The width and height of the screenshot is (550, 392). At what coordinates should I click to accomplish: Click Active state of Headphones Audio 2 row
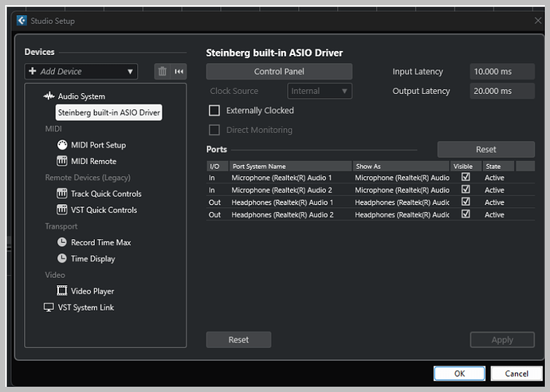coord(494,214)
